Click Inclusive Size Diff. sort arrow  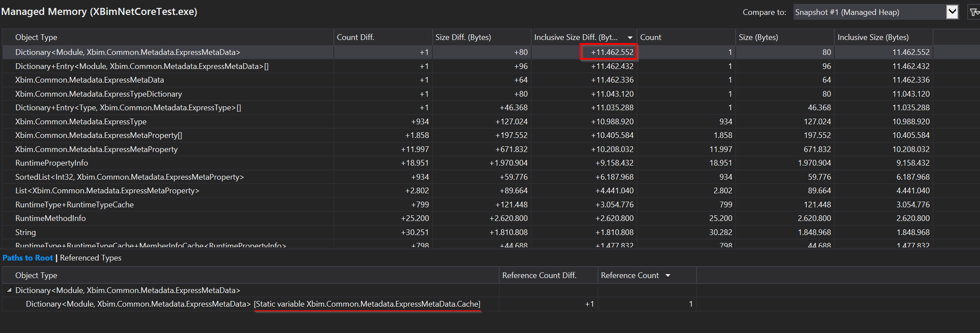coord(630,38)
